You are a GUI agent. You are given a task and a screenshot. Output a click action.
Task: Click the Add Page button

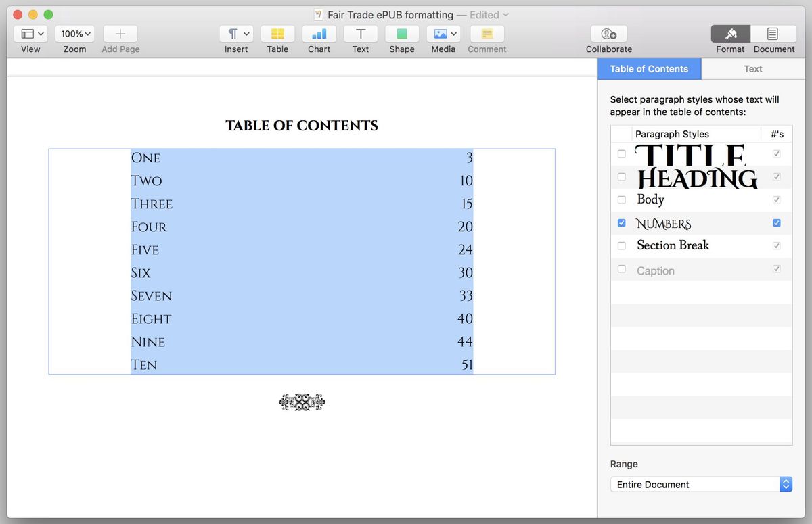120,34
